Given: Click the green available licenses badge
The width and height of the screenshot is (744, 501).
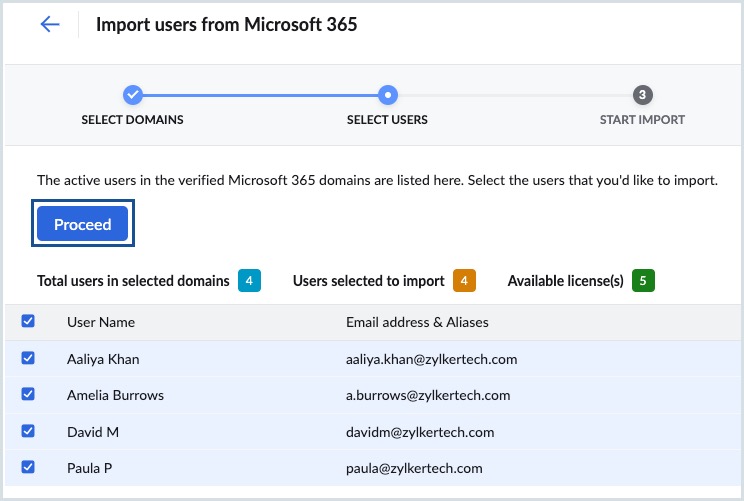Looking at the screenshot, I should (643, 280).
